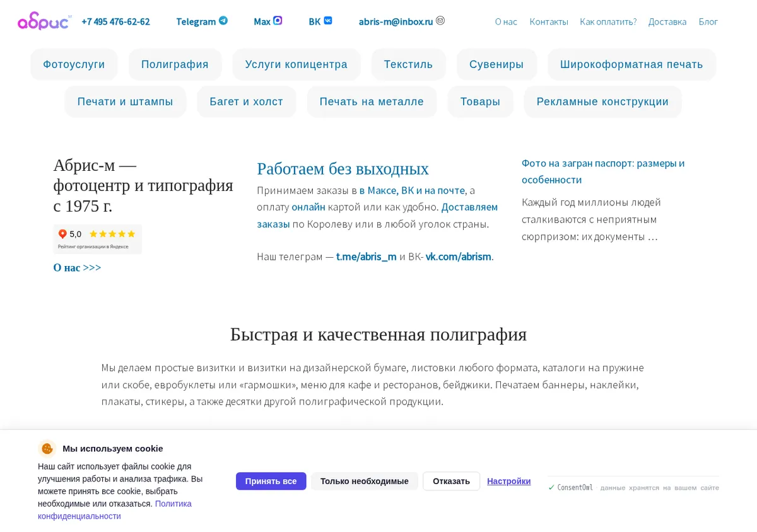Viewport: 757px width, 532px height.
Task: Open the Yandex rating badge with stars
Action: (x=97, y=240)
